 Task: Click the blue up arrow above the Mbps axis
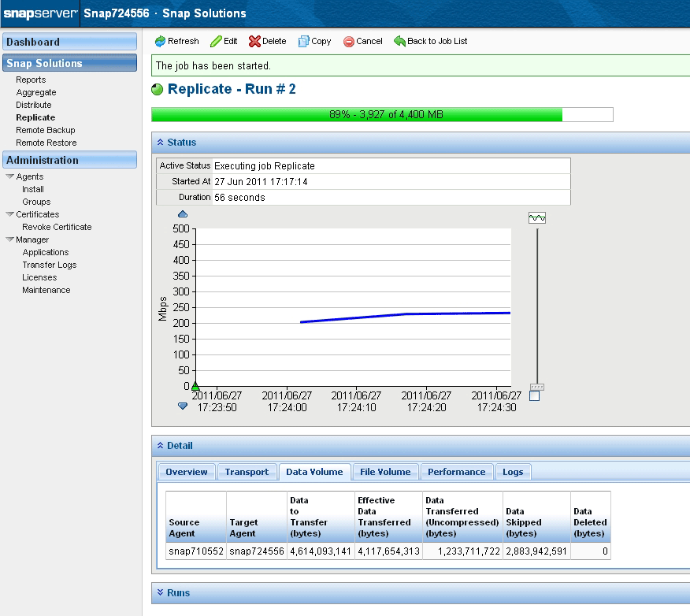coord(183,214)
